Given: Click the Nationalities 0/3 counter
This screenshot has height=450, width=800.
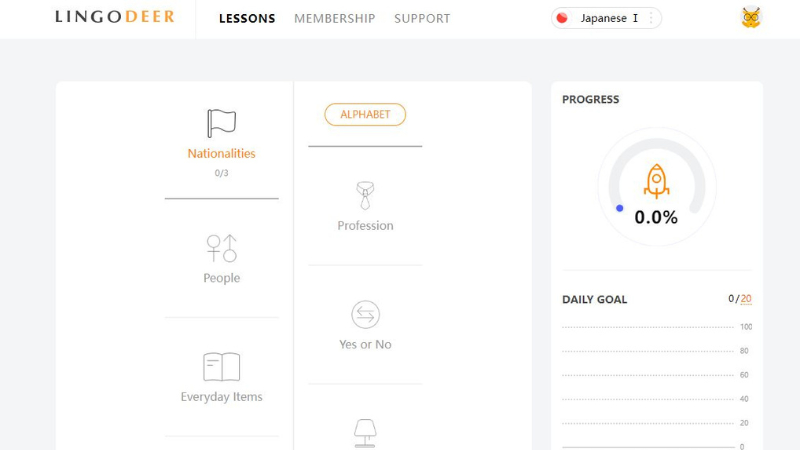Looking at the screenshot, I should (x=221, y=173).
